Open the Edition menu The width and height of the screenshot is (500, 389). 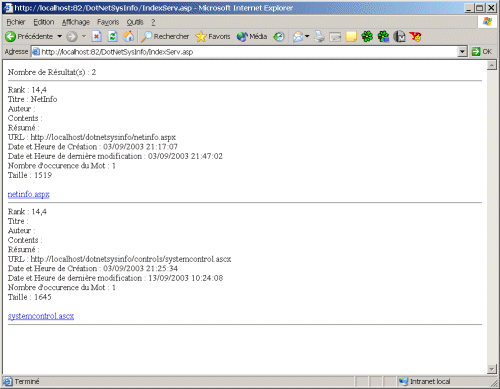[44, 22]
